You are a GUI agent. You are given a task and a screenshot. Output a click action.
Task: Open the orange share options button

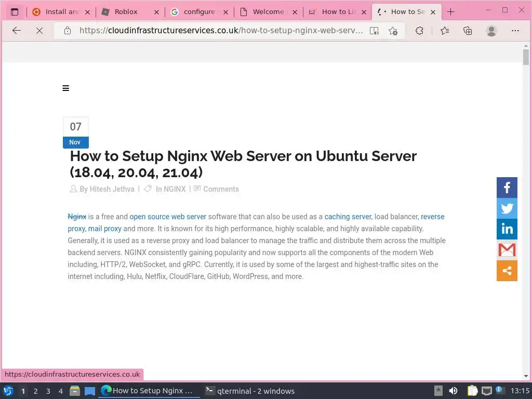click(x=507, y=270)
